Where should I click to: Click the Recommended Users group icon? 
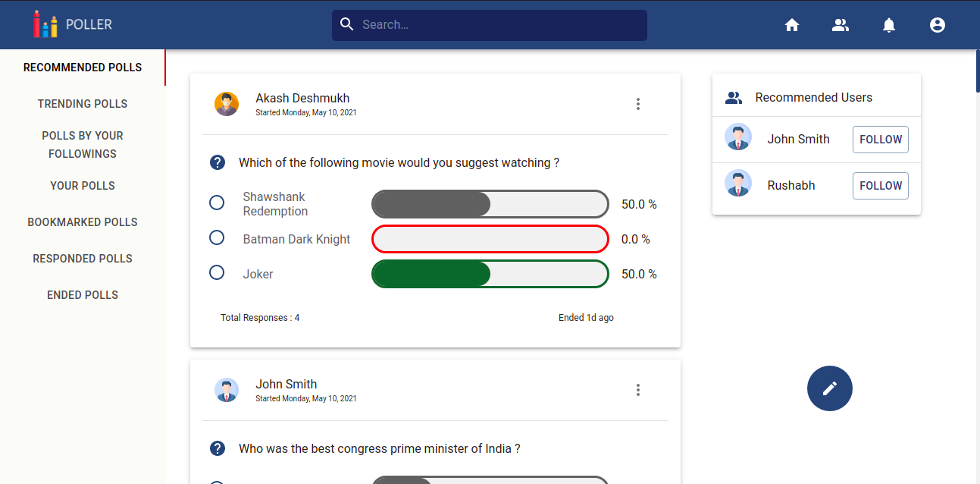(x=734, y=97)
